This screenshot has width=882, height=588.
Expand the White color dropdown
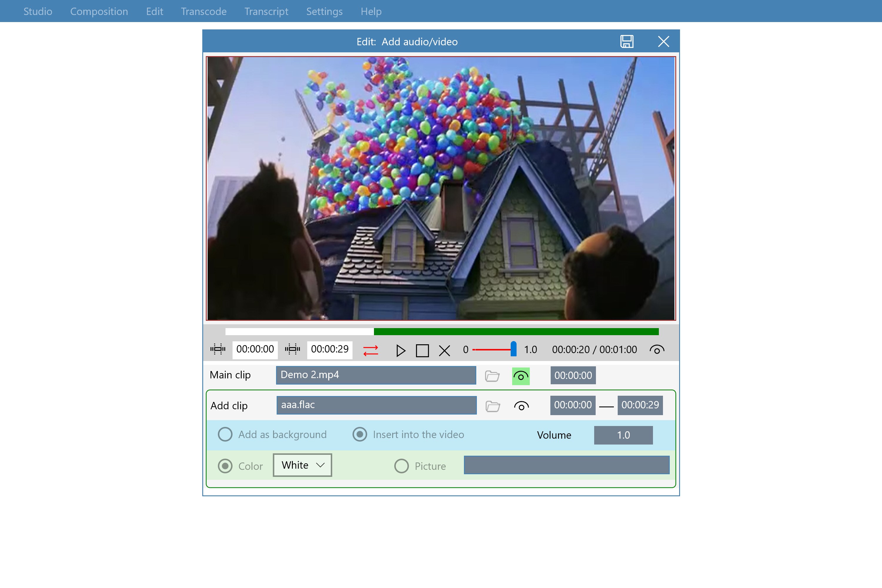click(x=302, y=465)
